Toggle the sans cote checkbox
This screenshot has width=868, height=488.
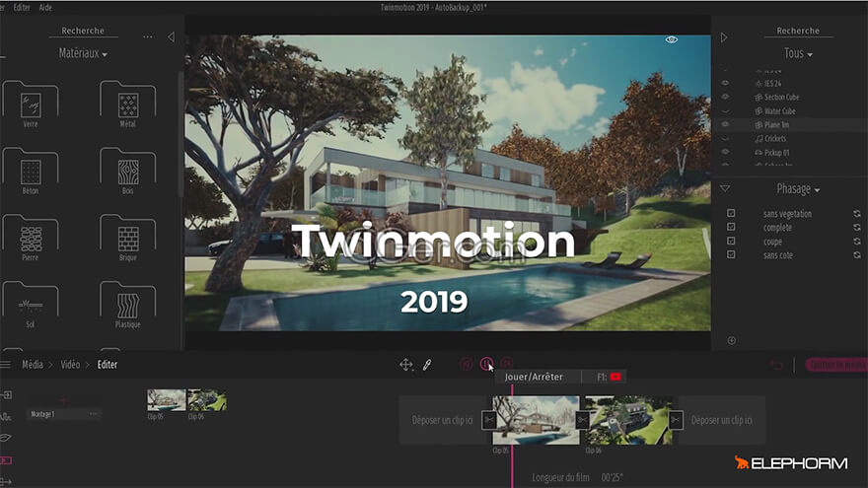pyautogui.click(x=731, y=254)
